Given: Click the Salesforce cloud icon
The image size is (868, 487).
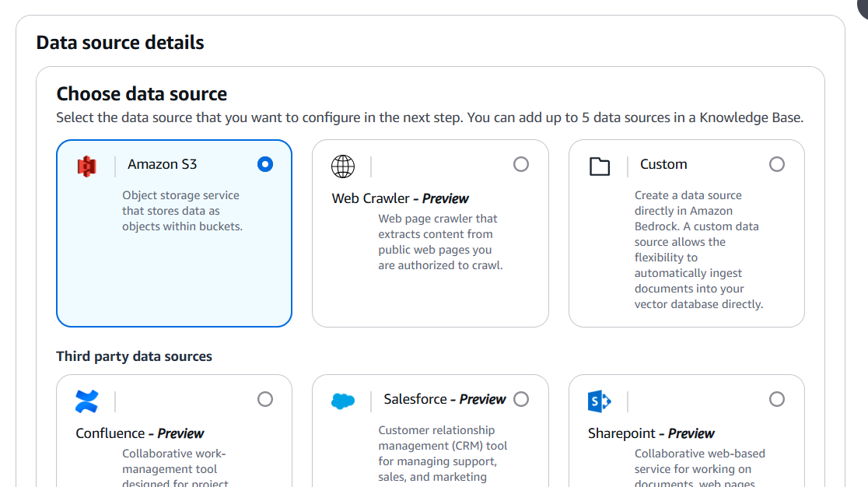Looking at the screenshot, I should 343,401.
